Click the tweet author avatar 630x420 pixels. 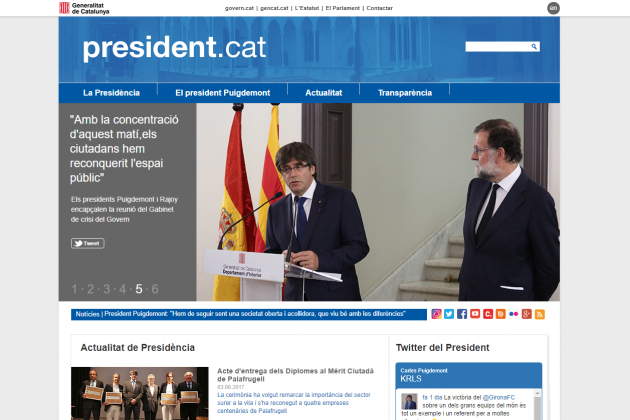pos(409,401)
